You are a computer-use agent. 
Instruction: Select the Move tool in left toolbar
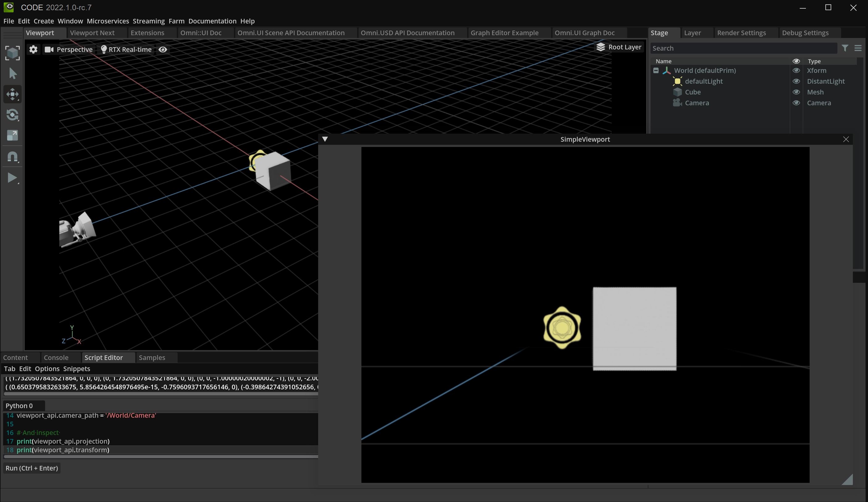(12, 94)
